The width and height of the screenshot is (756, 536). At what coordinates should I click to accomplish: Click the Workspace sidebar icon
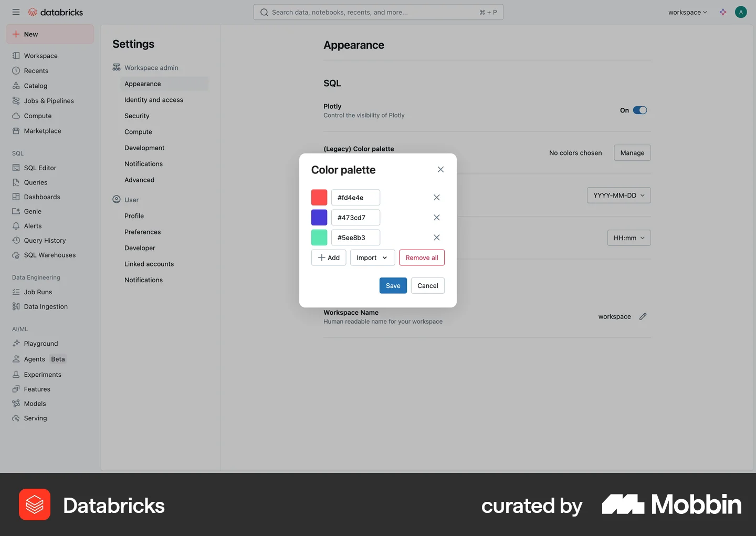(16, 56)
